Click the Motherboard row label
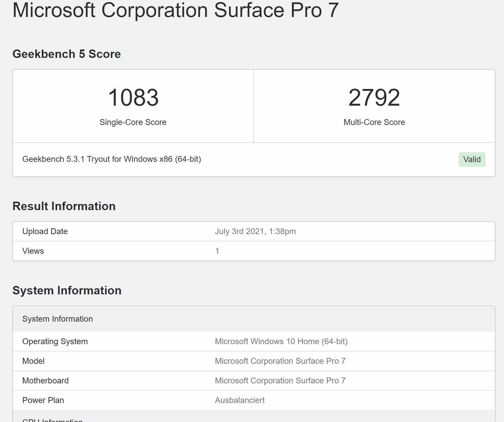Viewport: 504px width, 422px height. click(x=45, y=381)
